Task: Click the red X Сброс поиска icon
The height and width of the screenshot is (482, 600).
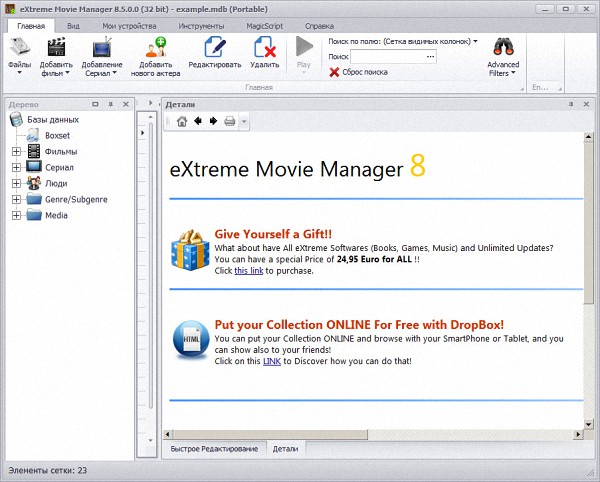Action: 334,72
